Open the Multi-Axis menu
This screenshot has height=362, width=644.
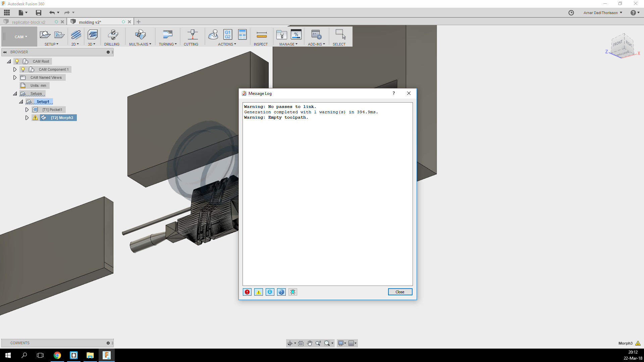tap(140, 44)
